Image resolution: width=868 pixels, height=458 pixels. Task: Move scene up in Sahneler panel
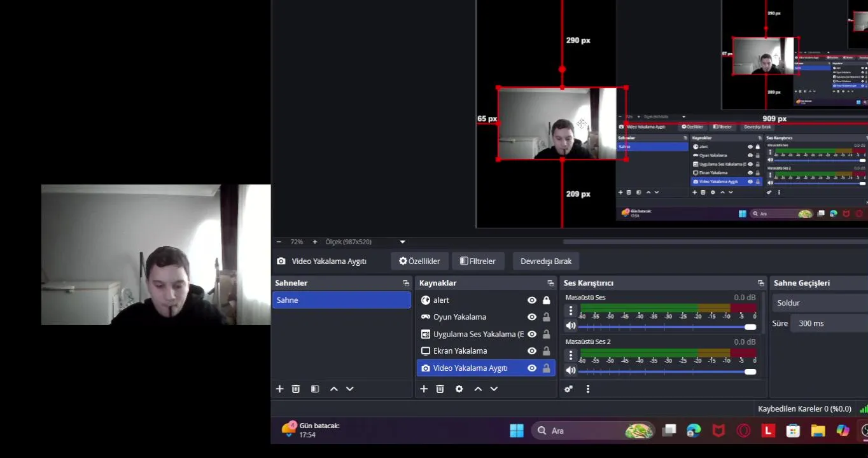coord(333,389)
